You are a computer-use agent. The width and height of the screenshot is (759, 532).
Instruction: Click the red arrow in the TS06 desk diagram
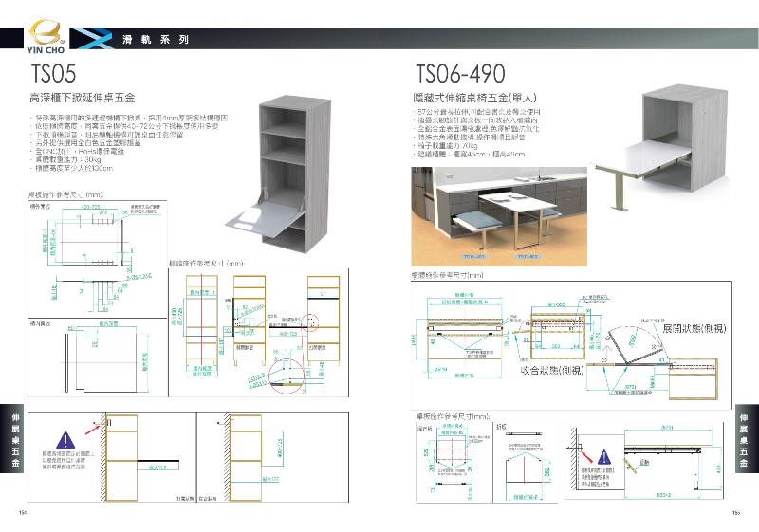pyautogui.click(x=586, y=457)
